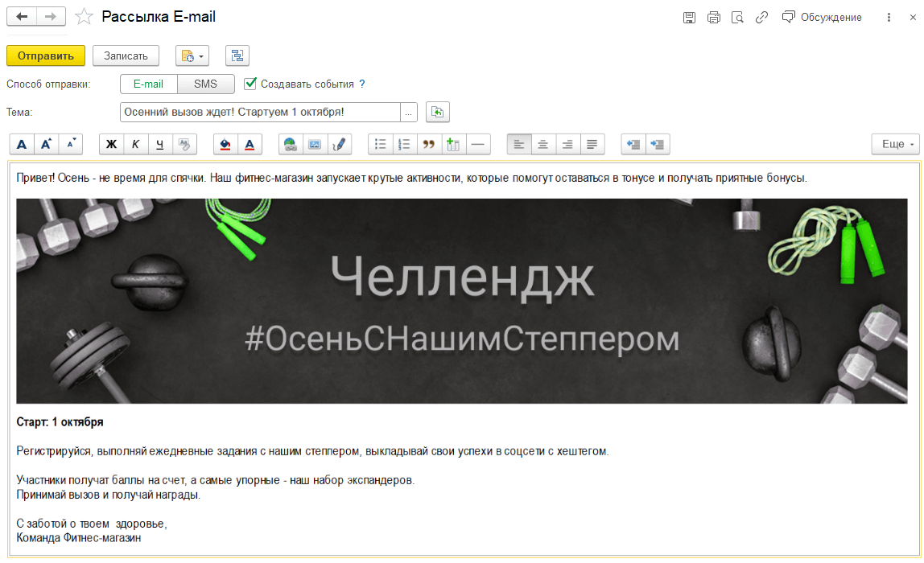This screenshot has height=563, width=924.
Task: Add message to favorites star
Action: pyautogui.click(x=84, y=17)
